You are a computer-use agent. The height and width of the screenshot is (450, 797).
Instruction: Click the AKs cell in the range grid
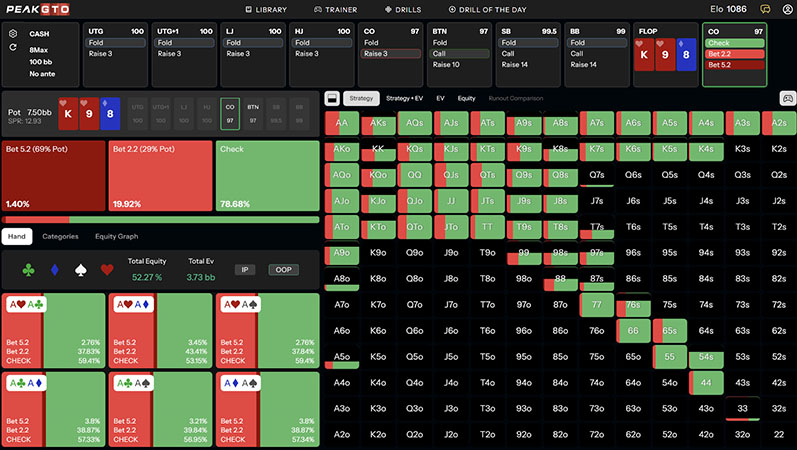[x=378, y=122]
